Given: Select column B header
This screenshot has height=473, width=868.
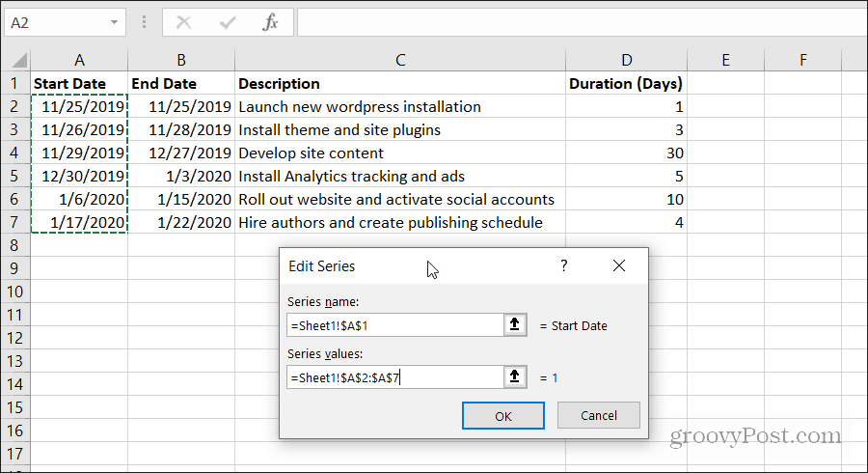Looking at the screenshot, I should pyautogui.click(x=181, y=60).
